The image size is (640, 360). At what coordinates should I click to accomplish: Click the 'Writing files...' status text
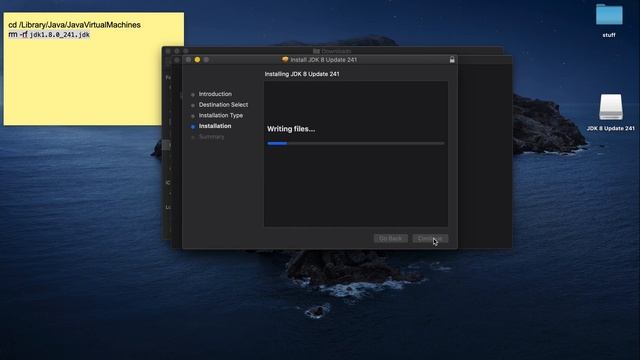pyautogui.click(x=291, y=129)
